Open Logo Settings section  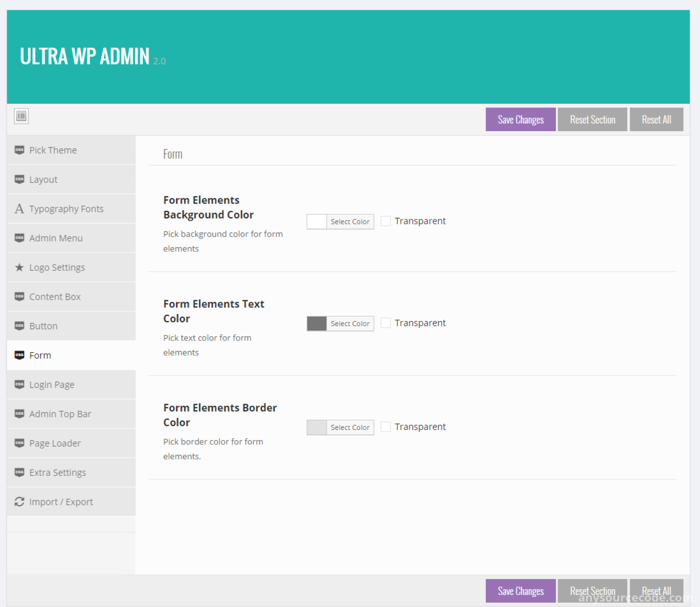[71, 267]
